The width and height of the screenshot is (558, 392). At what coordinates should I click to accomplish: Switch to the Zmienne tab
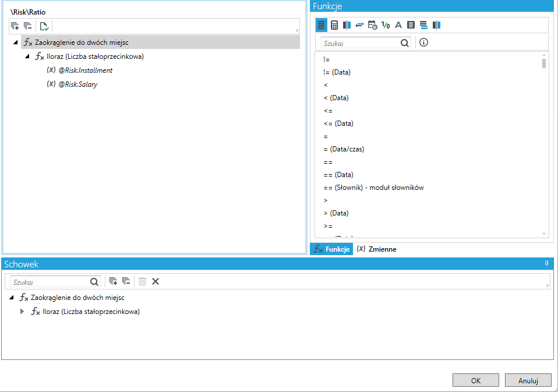click(x=376, y=249)
